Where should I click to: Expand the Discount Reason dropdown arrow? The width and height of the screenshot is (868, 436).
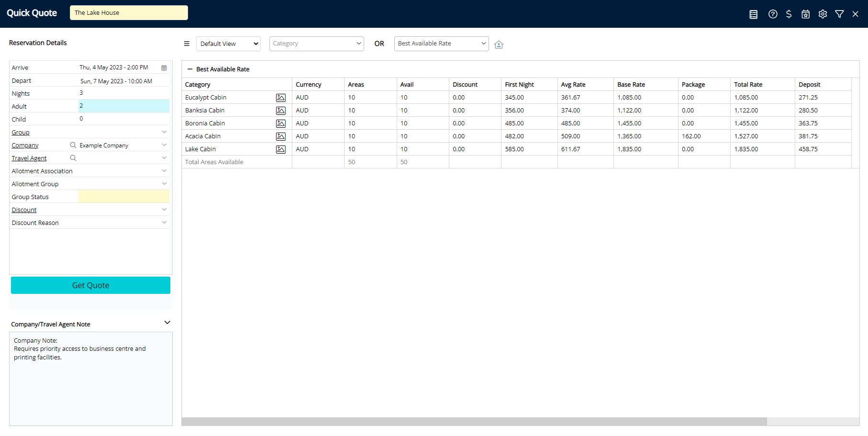164,223
